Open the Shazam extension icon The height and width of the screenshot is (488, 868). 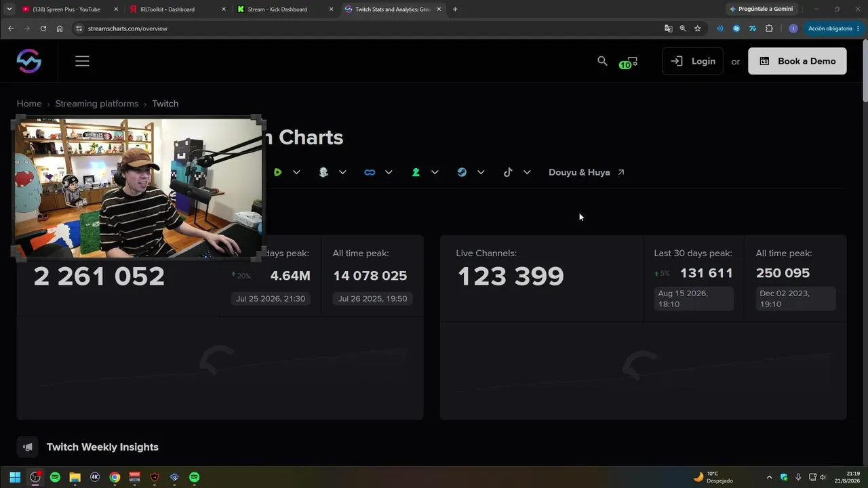tap(736, 28)
